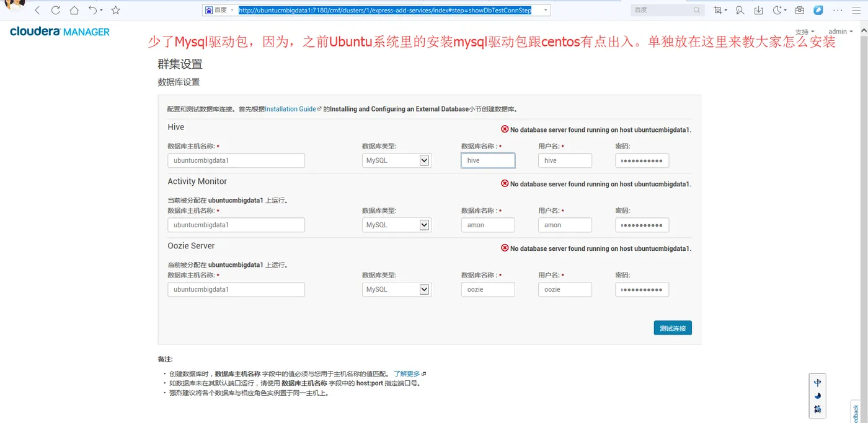The width and height of the screenshot is (868, 423).
Task: Open the screenshot crop tool icon
Action: click(x=718, y=11)
